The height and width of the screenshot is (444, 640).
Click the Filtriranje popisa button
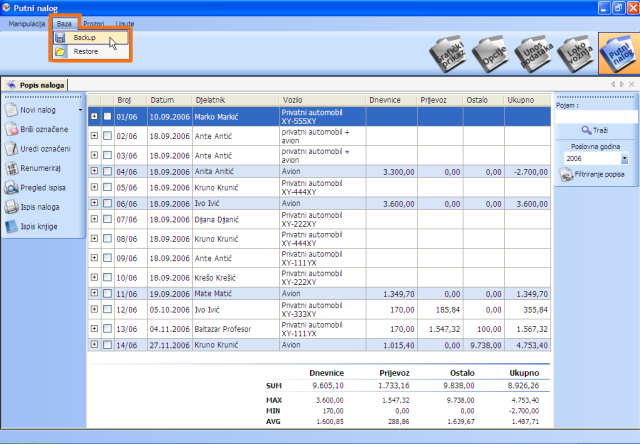coord(593,175)
